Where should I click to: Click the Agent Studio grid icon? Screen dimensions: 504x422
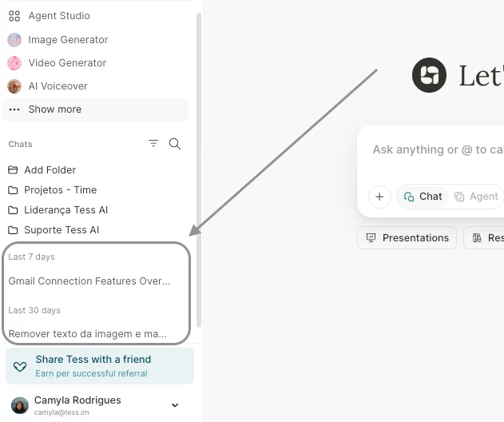coord(14,16)
